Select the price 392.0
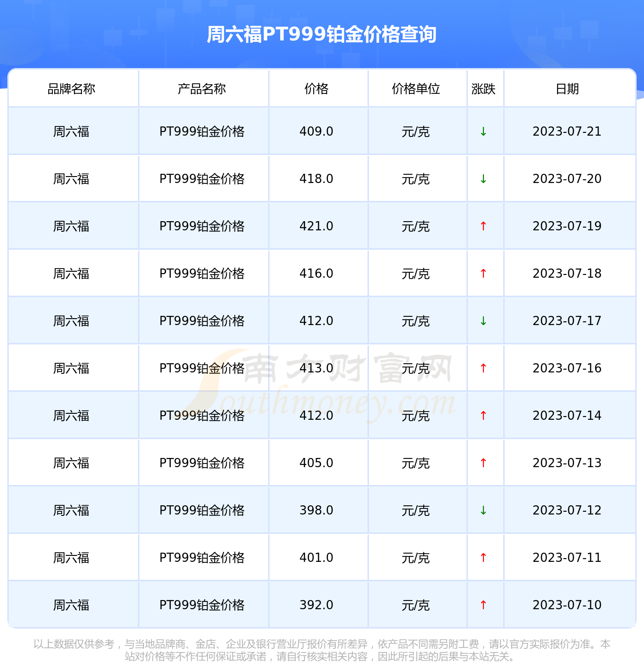This screenshot has width=644, height=669. pos(316,605)
